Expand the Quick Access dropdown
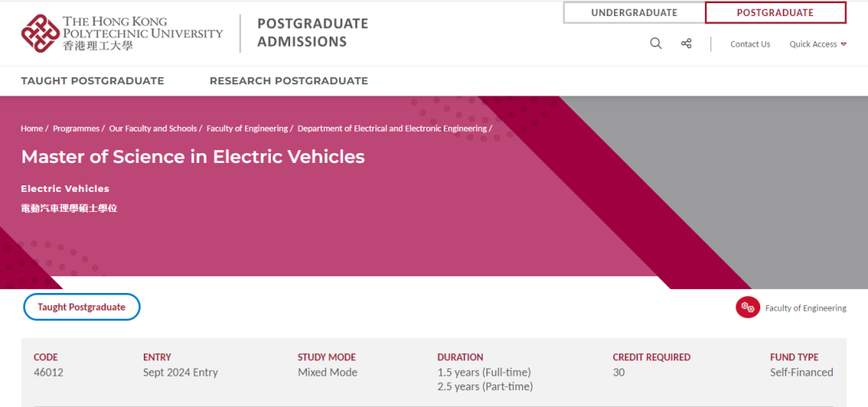 click(x=817, y=44)
